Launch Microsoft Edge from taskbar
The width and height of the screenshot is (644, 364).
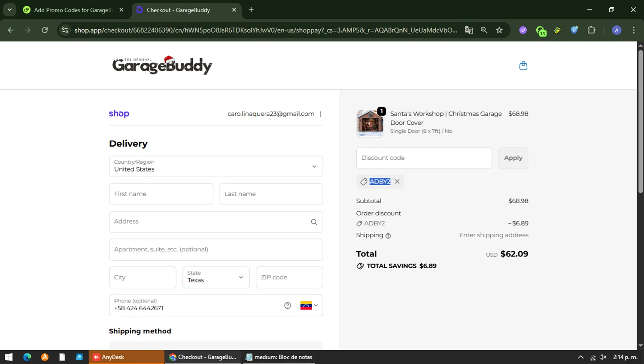(27, 357)
